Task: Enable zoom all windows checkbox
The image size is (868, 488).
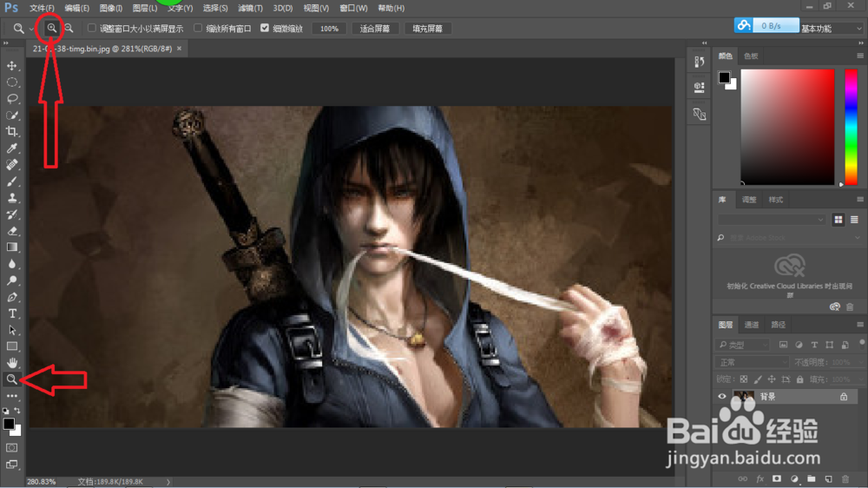Action: coord(198,28)
